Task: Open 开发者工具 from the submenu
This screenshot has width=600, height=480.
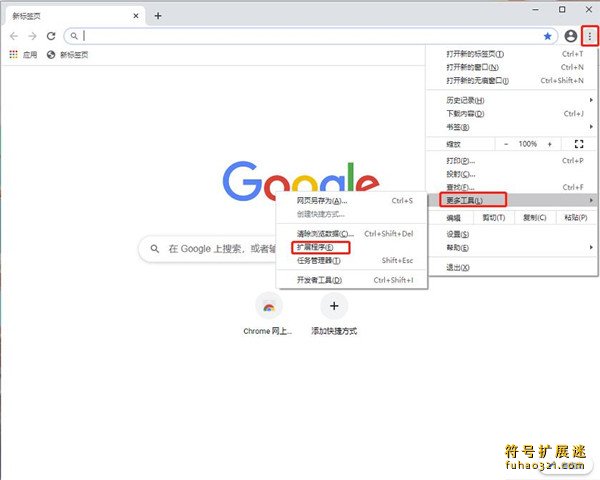Action: click(351, 280)
